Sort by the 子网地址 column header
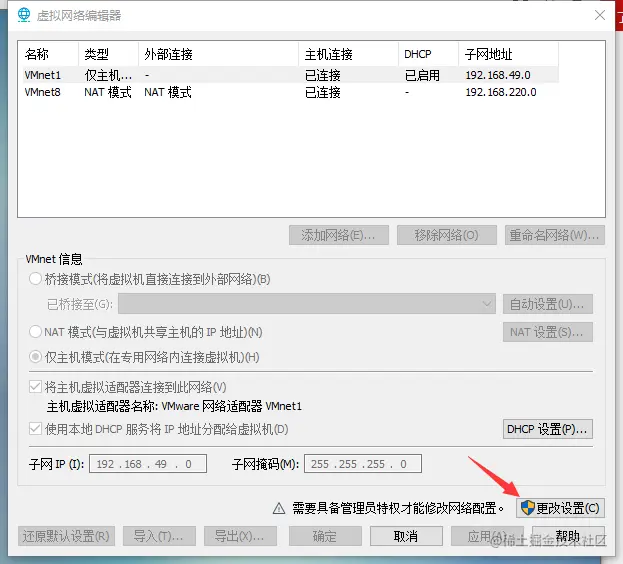Screen dimensions: 623x564 pyautogui.click(x=509, y=54)
